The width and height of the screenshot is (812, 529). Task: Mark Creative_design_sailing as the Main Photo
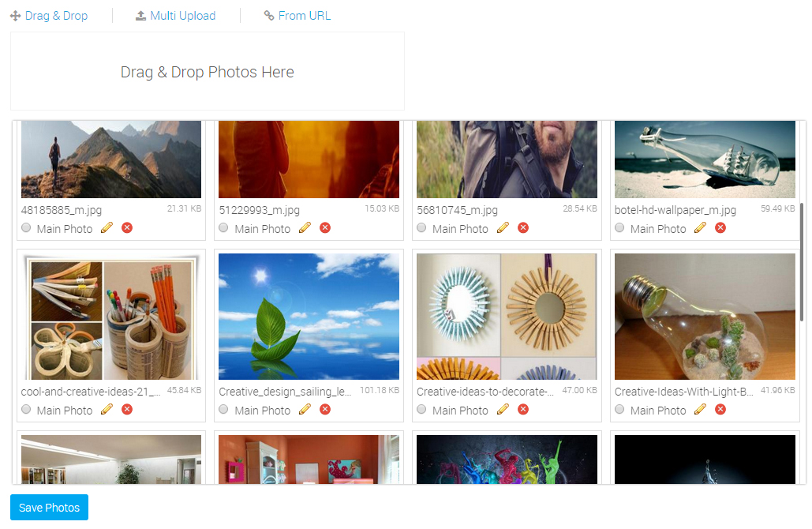(223, 409)
